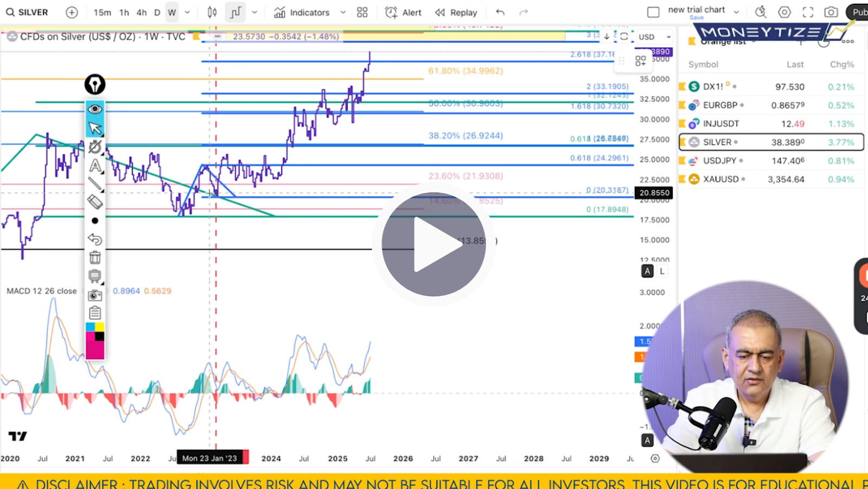Click the whiteboard icon in annotation toolbar
The height and width of the screenshot is (489, 868).
(x=95, y=276)
